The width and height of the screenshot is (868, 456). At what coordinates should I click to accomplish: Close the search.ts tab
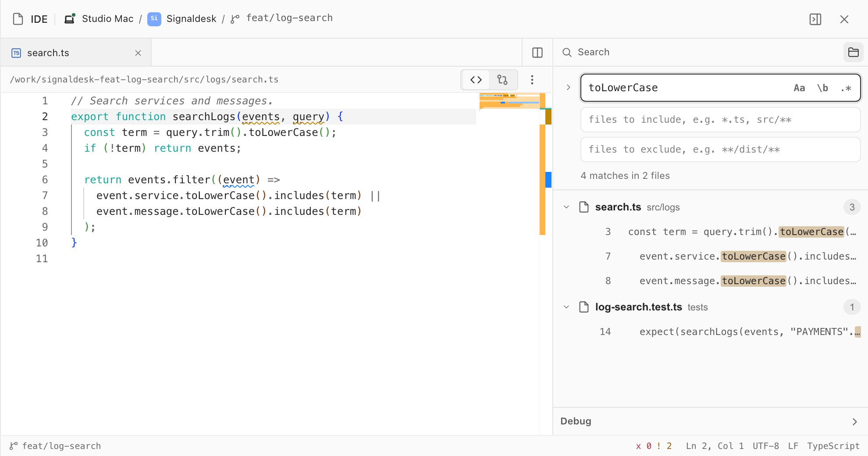click(x=138, y=53)
